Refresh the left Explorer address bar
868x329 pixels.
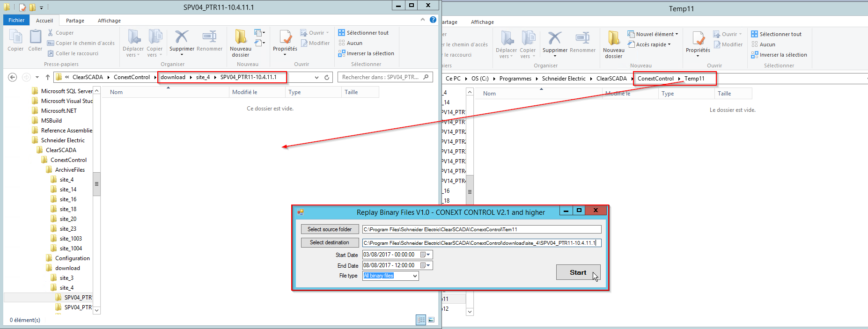pos(327,77)
